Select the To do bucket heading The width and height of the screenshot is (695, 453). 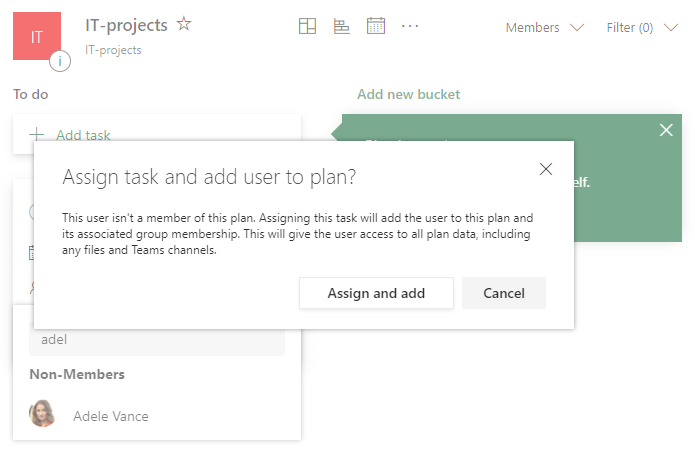31,95
